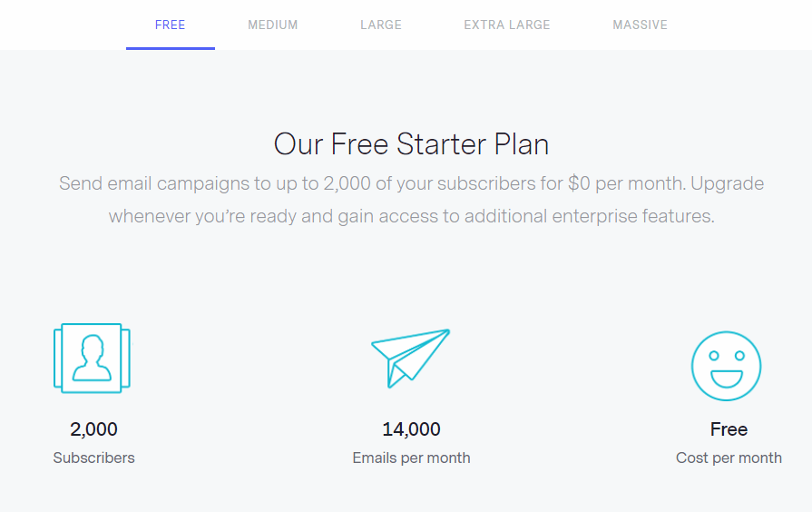This screenshot has width=812, height=512.
Task: Switch to the MEDIUM plan tab
Action: pos(272,25)
